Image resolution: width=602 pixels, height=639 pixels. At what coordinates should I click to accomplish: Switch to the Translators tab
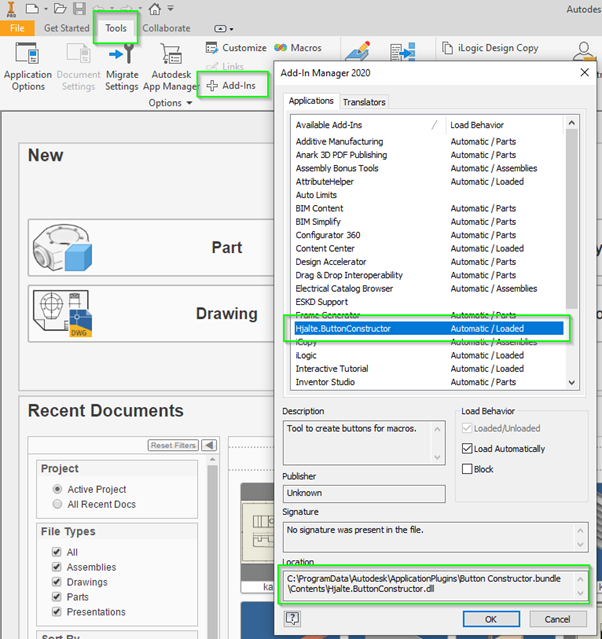tap(364, 102)
